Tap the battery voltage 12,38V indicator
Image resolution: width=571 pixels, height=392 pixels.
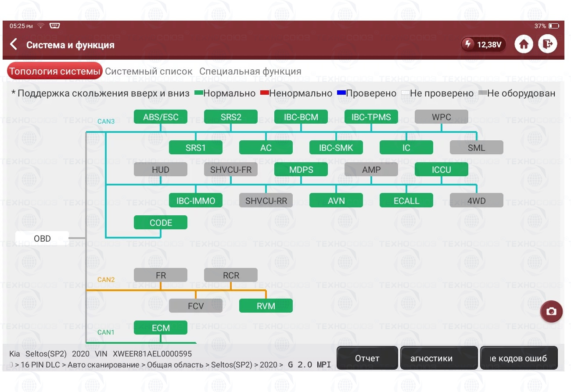coord(484,44)
